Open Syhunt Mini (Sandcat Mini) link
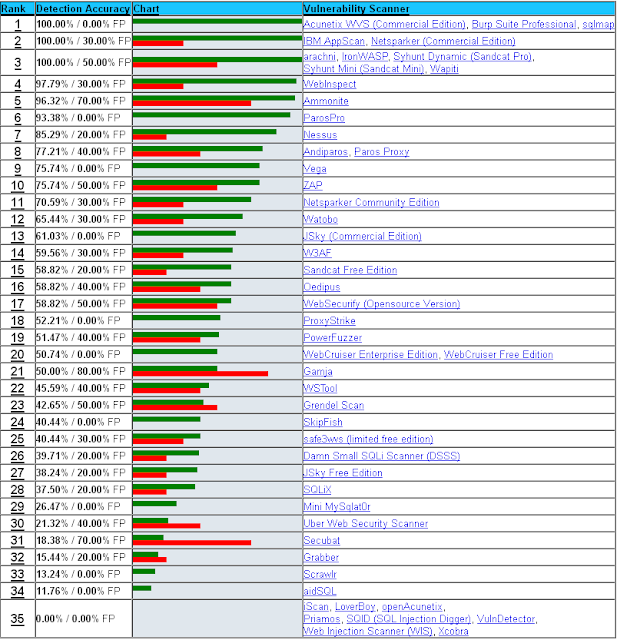The image size is (617, 640). point(364,69)
